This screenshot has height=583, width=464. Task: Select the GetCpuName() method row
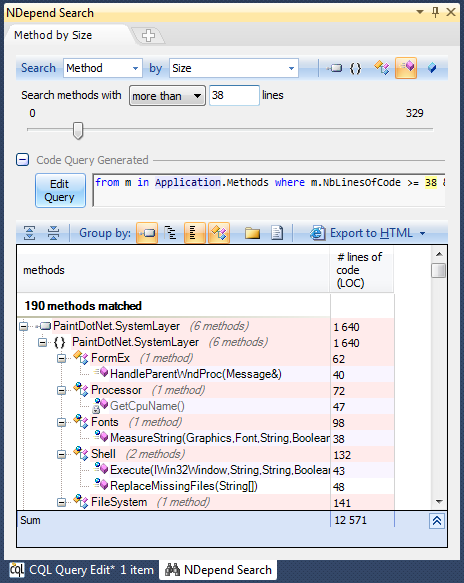click(x=147, y=406)
